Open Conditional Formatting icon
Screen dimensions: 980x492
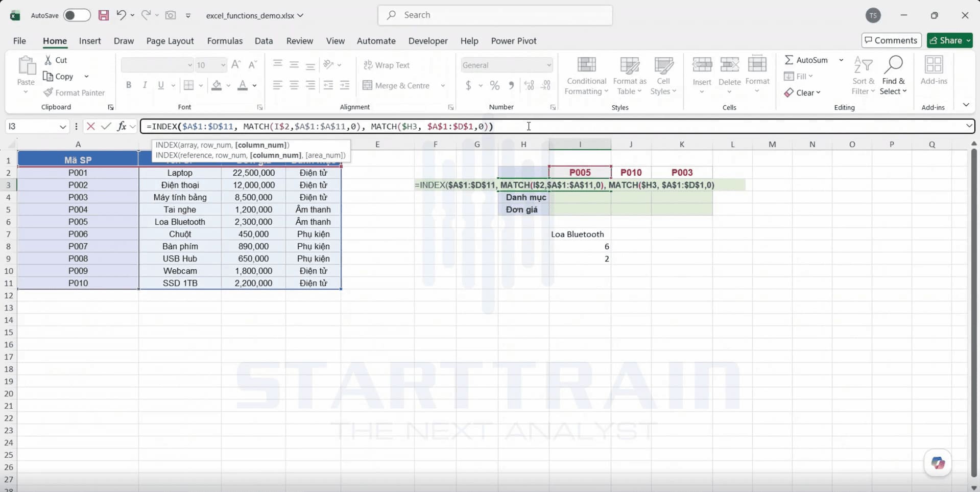point(586,65)
